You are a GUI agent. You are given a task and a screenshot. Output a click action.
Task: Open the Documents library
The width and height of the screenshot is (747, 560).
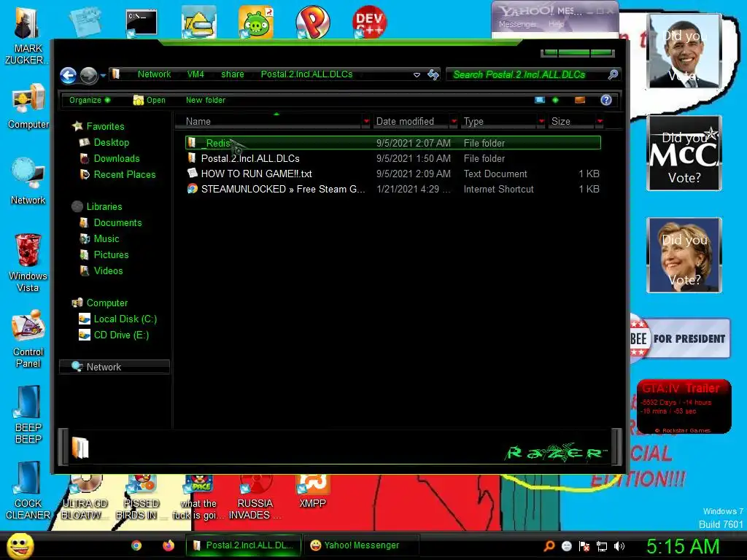(x=111, y=223)
